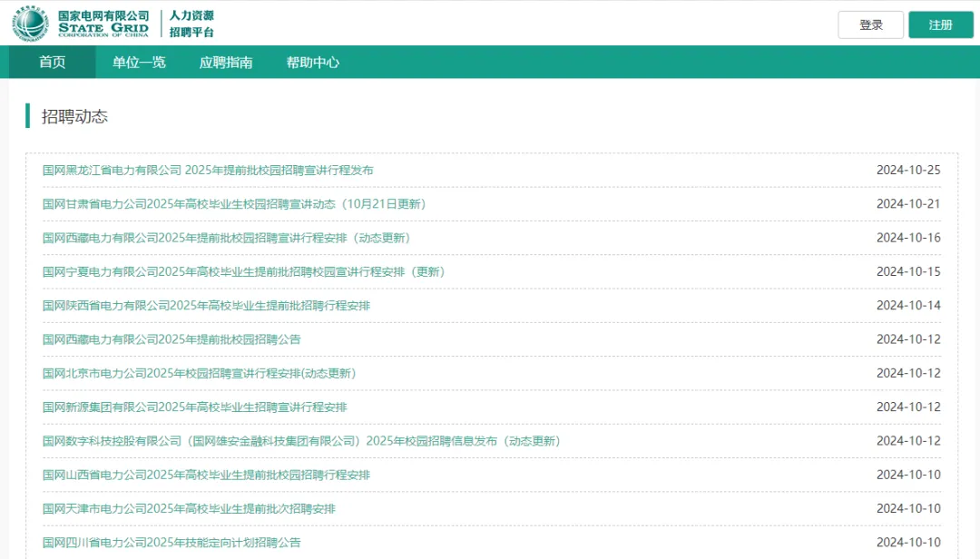Open 国网甘肃省电力公司2025年校园招聘宣讲动态 link

[234, 204]
